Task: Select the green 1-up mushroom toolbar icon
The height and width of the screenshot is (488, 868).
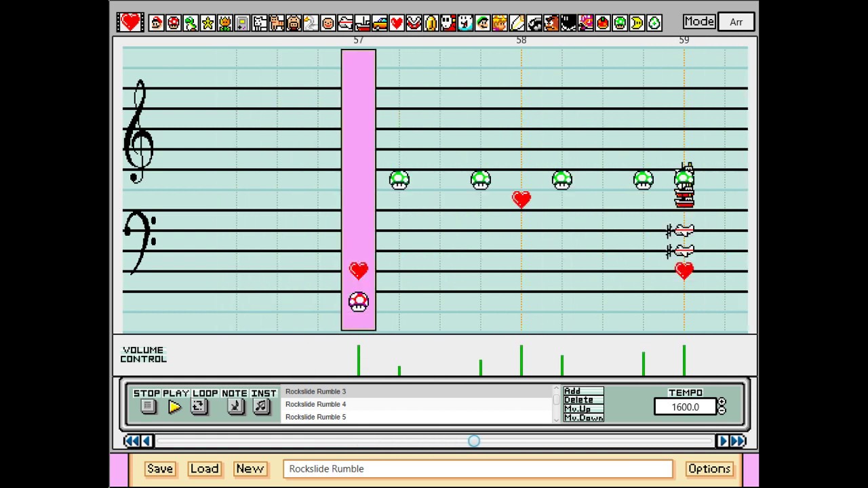Action: [620, 23]
